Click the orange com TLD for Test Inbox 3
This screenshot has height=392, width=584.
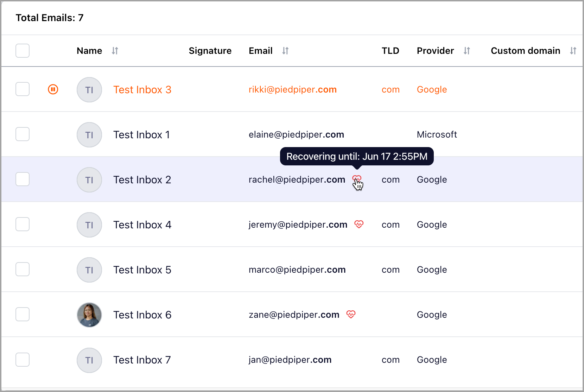point(391,90)
